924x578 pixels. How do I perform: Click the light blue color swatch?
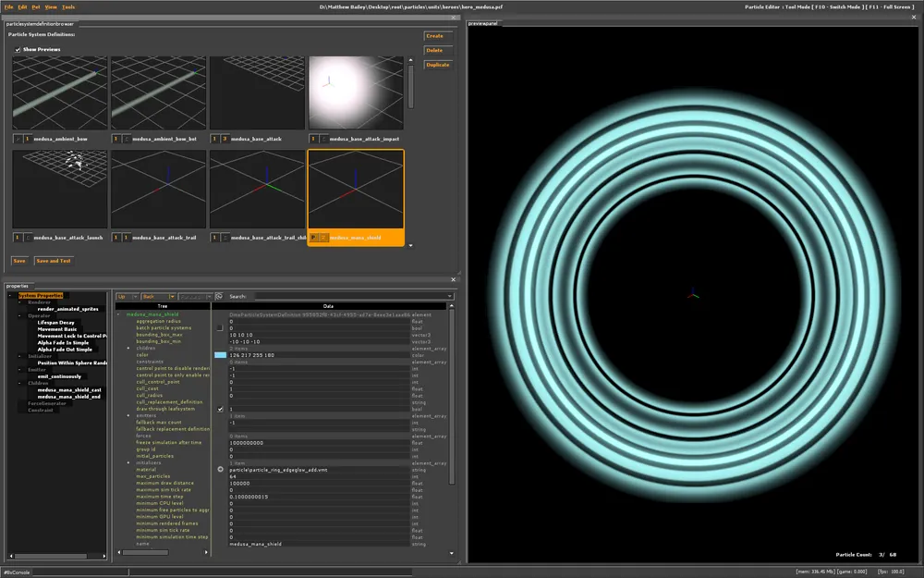(220, 355)
